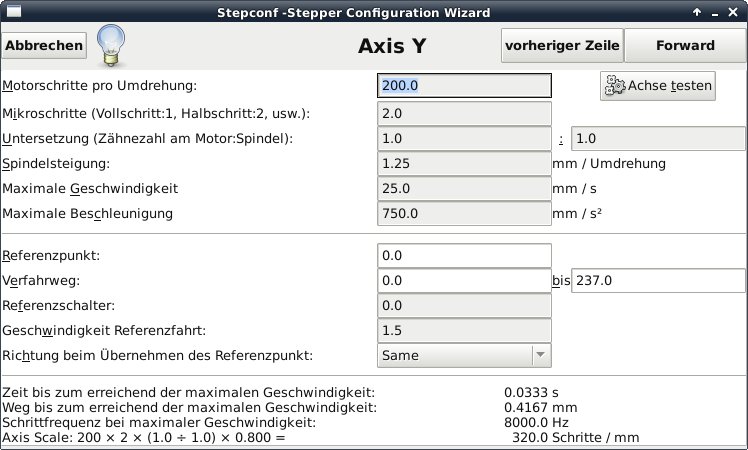Click the light bulb help icon

coord(111,46)
